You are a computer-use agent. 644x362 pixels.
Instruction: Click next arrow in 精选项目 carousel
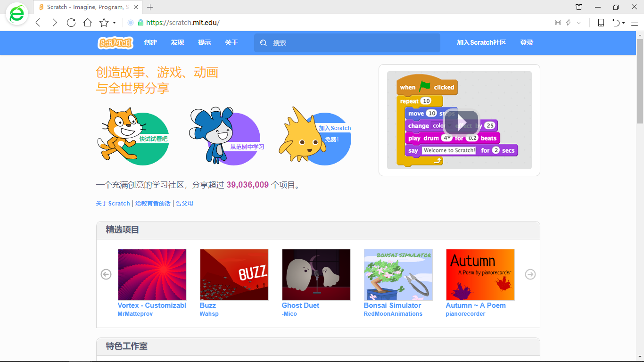[x=530, y=274]
